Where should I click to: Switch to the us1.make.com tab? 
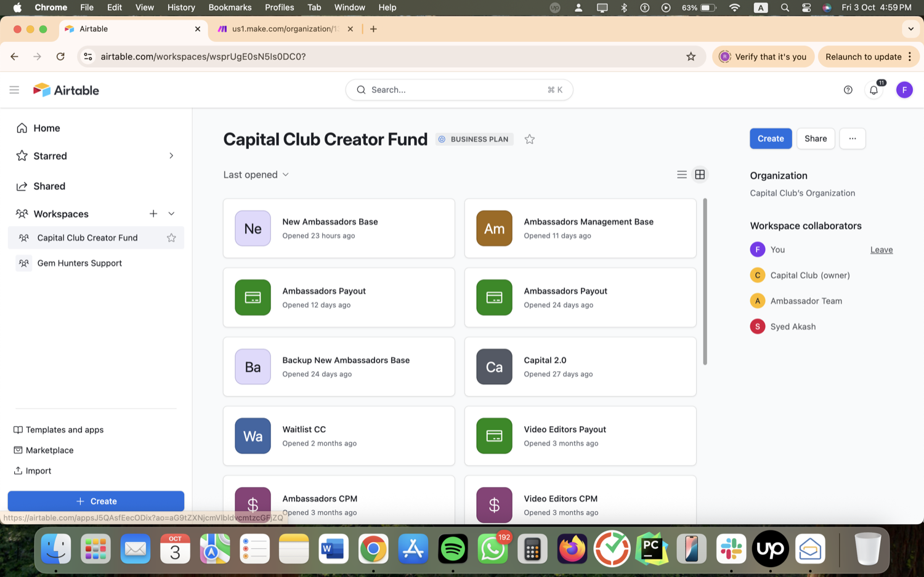283,29
